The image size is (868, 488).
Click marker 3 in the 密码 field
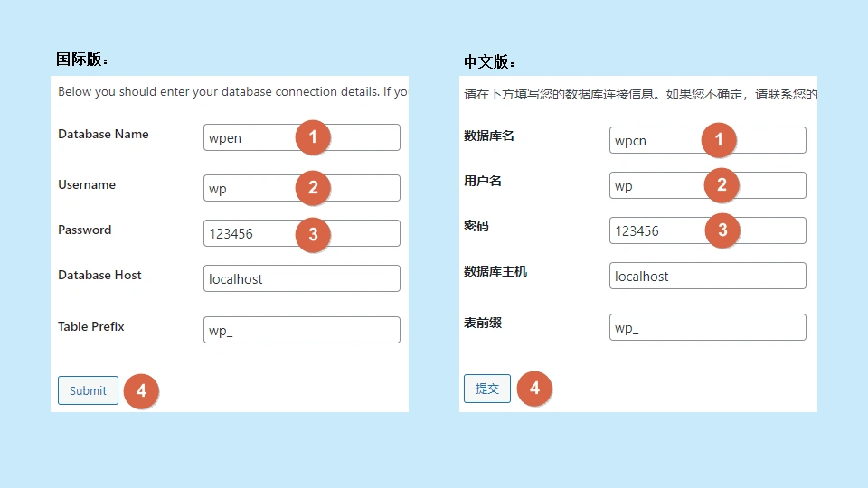pyautogui.click(x=722, y=230)
